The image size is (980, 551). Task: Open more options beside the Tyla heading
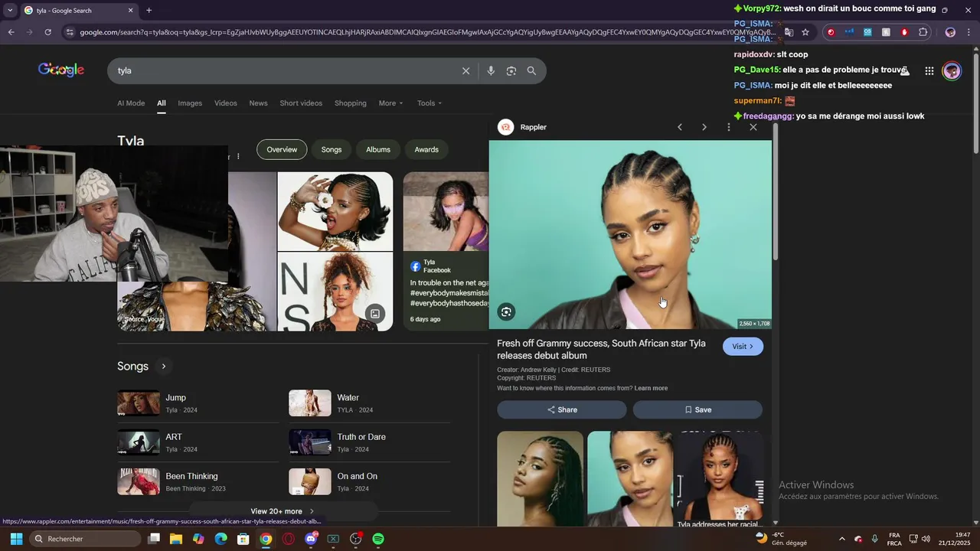tap(238, 156)
